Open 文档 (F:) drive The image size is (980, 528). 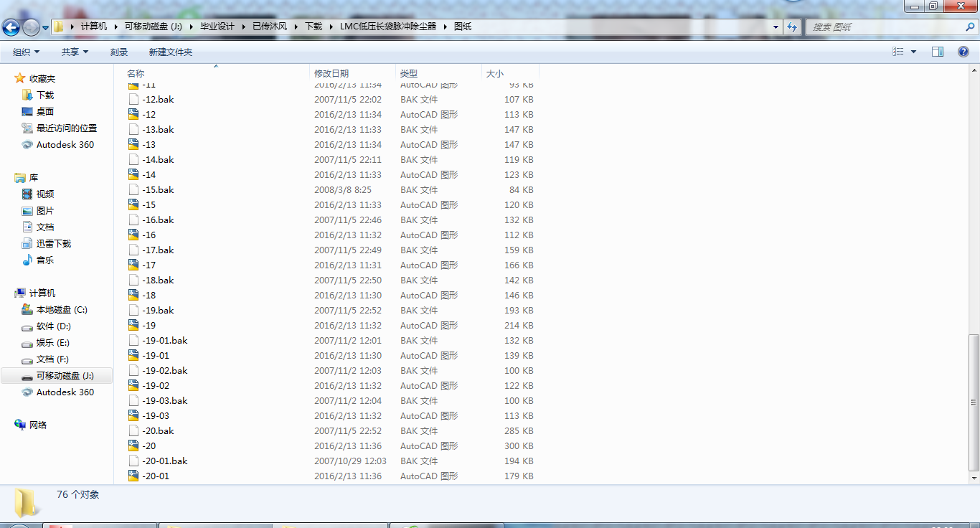pyautogui.click(x=53, y=359)
